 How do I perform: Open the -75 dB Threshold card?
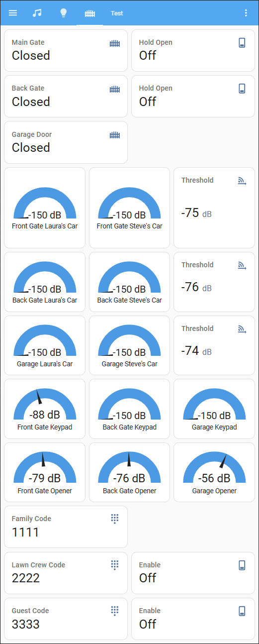tap(214, 208)
